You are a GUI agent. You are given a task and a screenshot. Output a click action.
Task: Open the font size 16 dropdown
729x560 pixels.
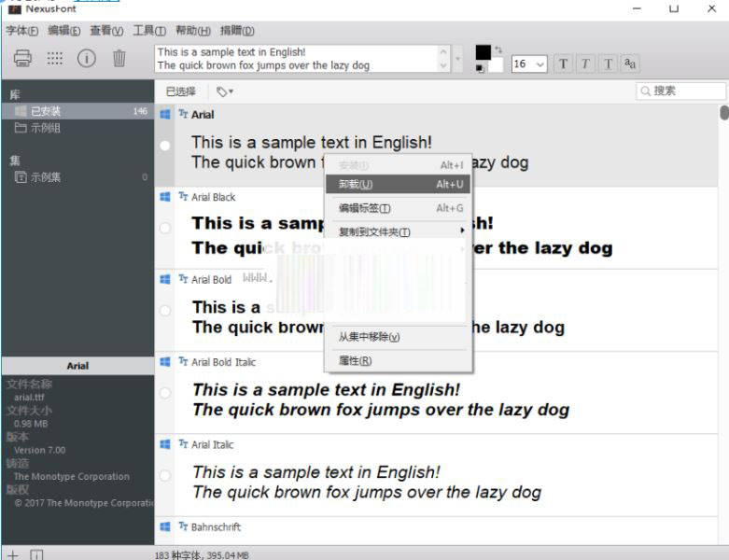point(527,63)
